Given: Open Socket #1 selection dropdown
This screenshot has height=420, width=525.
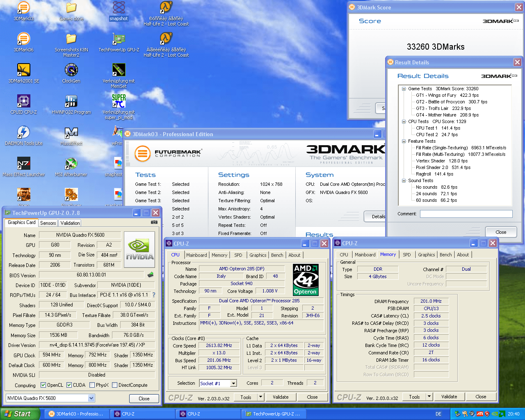Looking at the screenshot, I should click(x=233, y=383).
